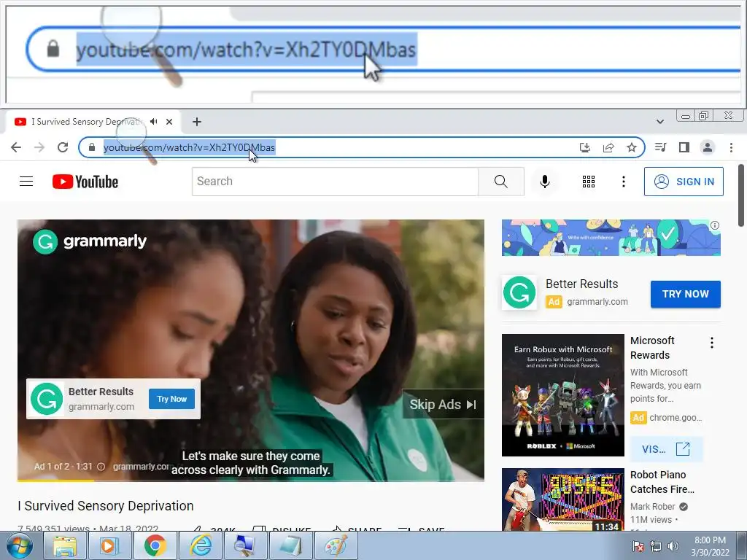Open options menu for Microsoft Rewards ad
This screenshot has height=560, width=747.
(x=712, y=343)
